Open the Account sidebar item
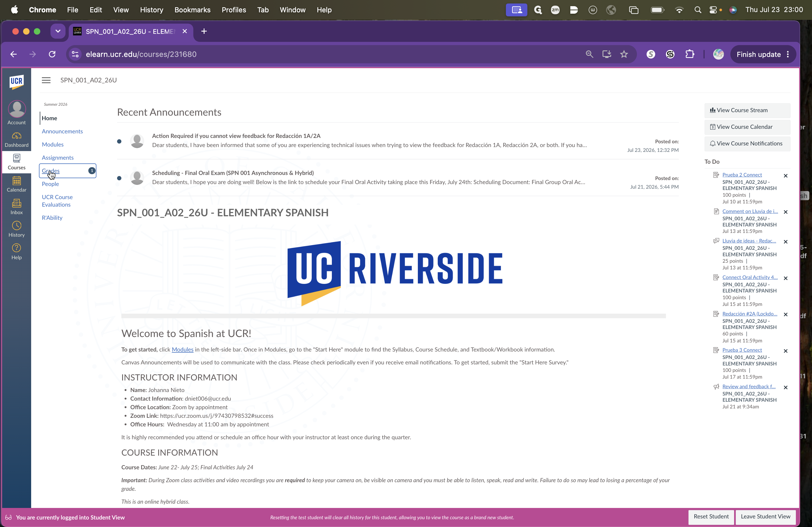Viewport: 812px width, 527px height. [16, 113]
